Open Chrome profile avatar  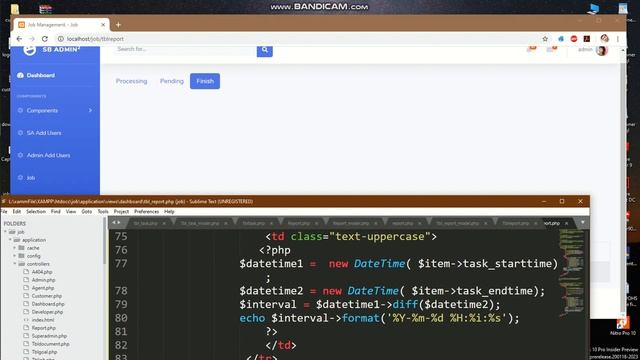604,39
